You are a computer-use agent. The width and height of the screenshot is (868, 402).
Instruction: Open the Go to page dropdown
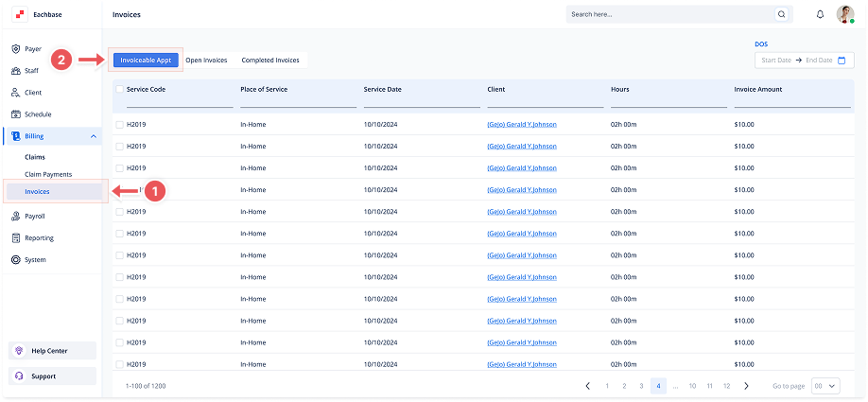coord(825,386)
